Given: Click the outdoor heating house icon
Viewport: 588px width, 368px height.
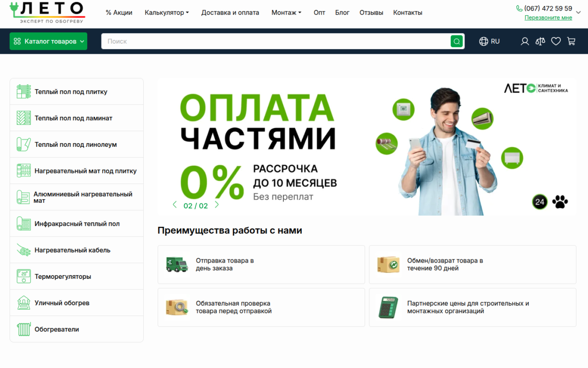Looking at the screenshot, I should pyautogui.click(x=23, y=303).
